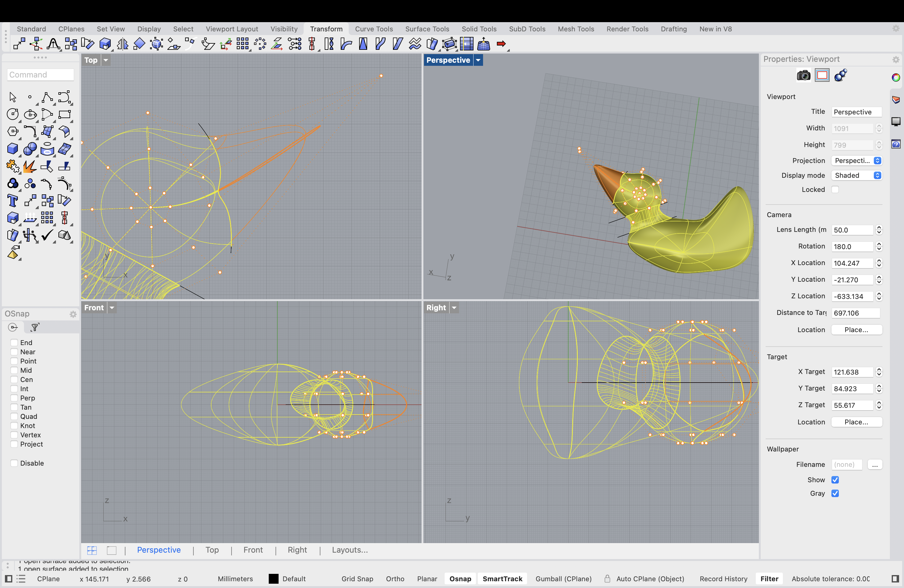Click the Distance to Target field
The image size is (904, 588).
coord(855,313)
